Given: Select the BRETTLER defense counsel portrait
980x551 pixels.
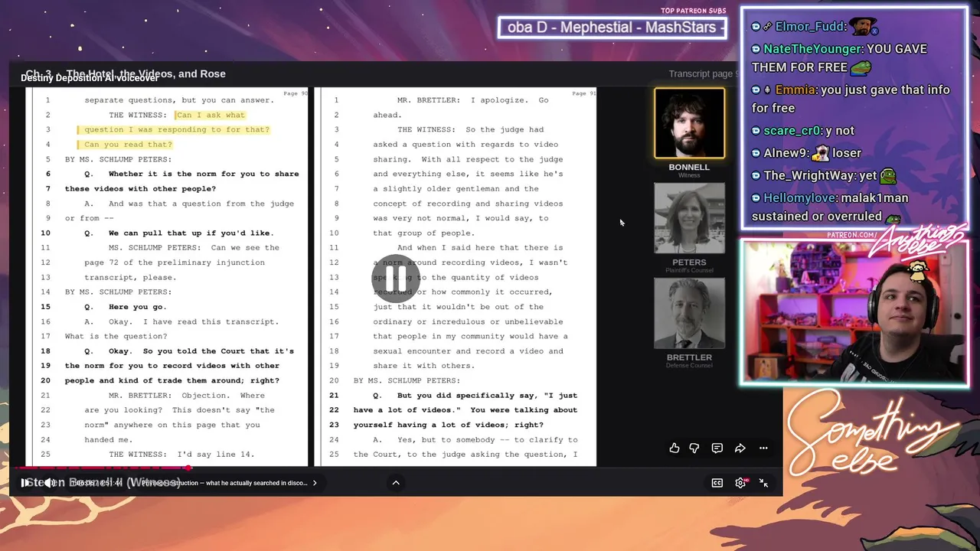Looking at the screenshot, I should click(689, 313).
